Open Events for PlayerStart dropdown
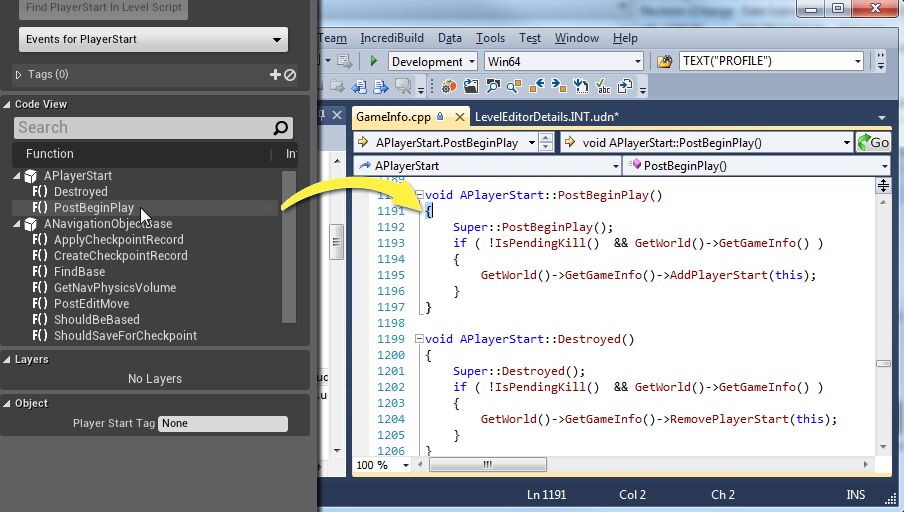Image resolution: width=904 pixels, height=512 pixels. 153,39
